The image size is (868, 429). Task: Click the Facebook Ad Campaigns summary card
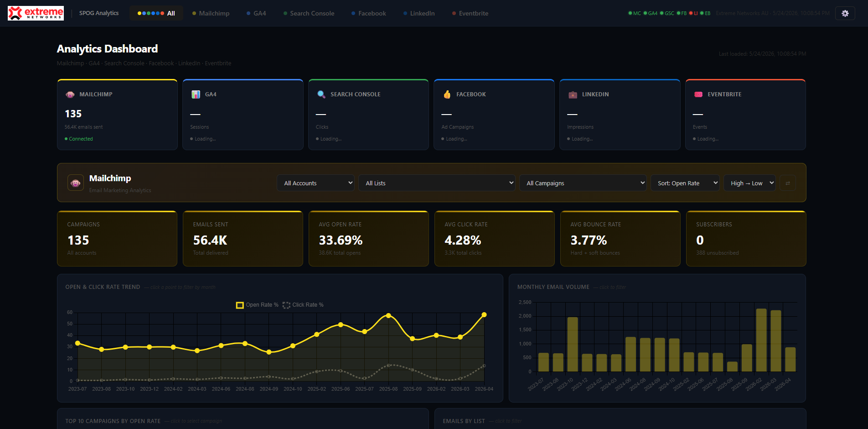(x=494, y=115)
